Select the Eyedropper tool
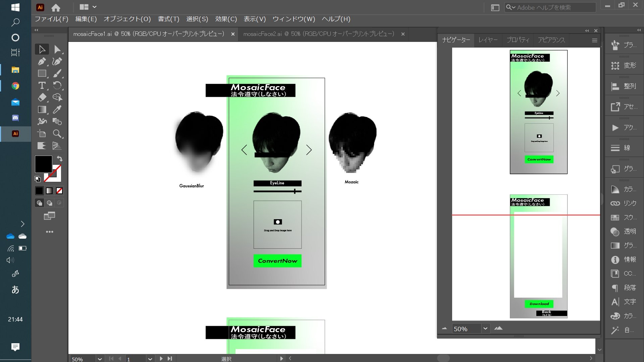The image size is (644, 362). [57, 110]
